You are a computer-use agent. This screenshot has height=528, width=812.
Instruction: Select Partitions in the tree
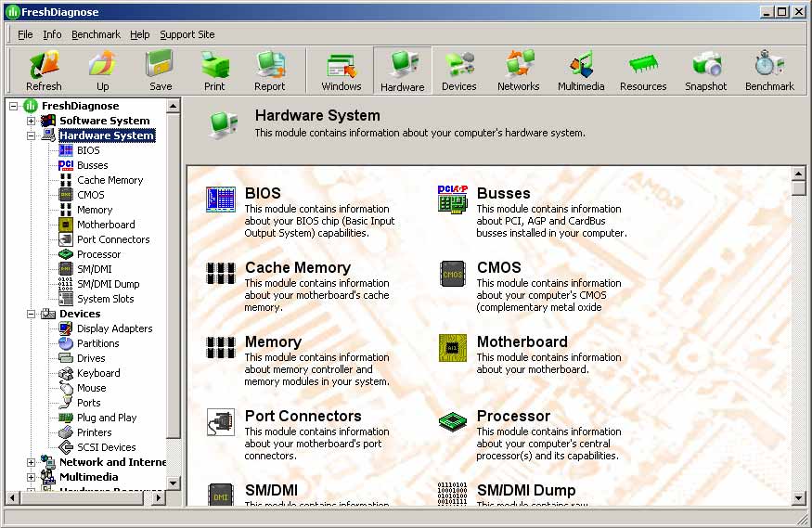tap(97, 343)
